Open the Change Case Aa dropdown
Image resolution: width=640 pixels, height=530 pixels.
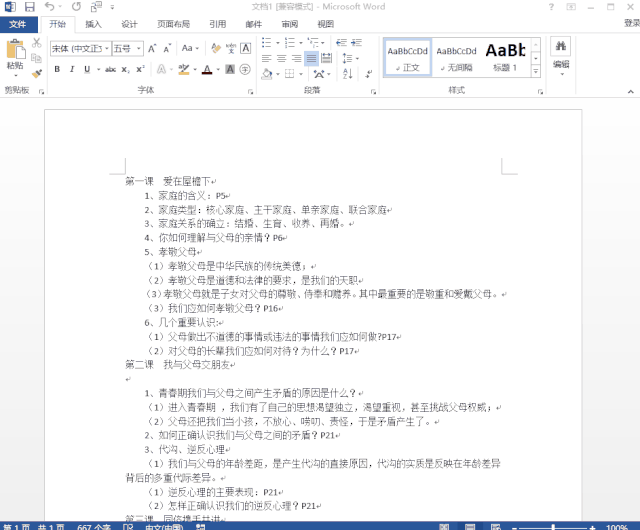190,49
